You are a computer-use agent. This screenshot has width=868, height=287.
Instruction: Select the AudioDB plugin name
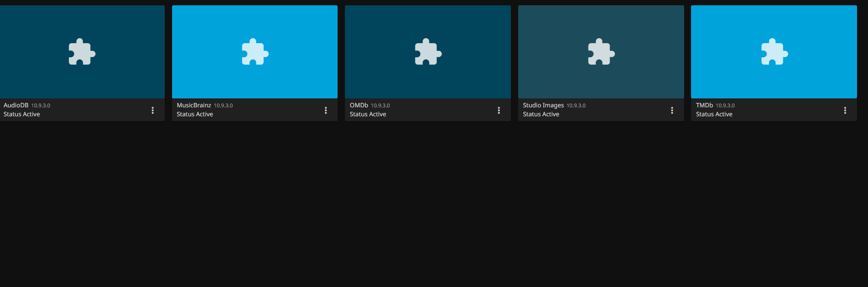coord(16,105)
